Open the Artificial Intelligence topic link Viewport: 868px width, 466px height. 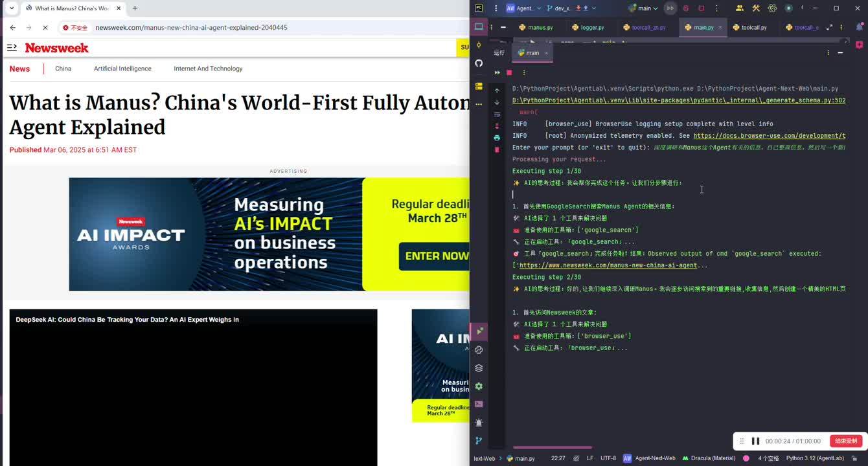pos(122,69)
